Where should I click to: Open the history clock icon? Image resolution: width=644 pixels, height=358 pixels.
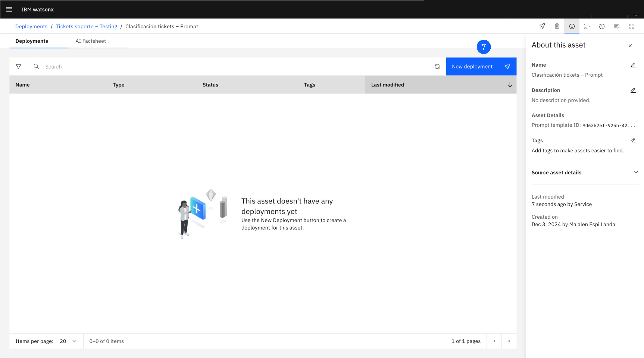602,26
